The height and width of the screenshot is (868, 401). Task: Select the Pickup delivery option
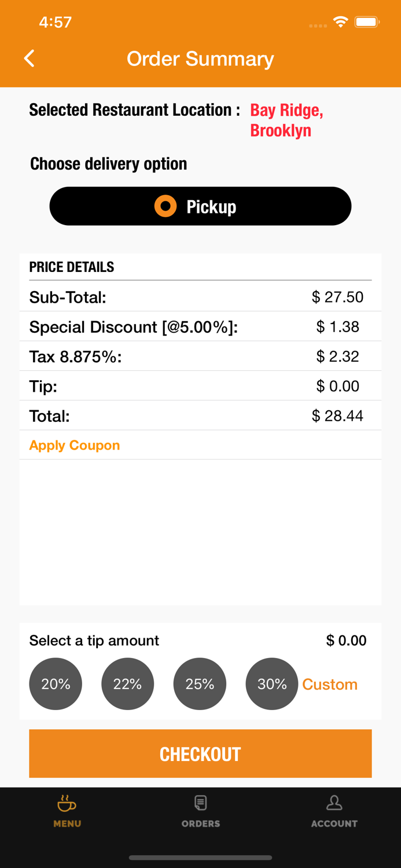click(200, 207)
